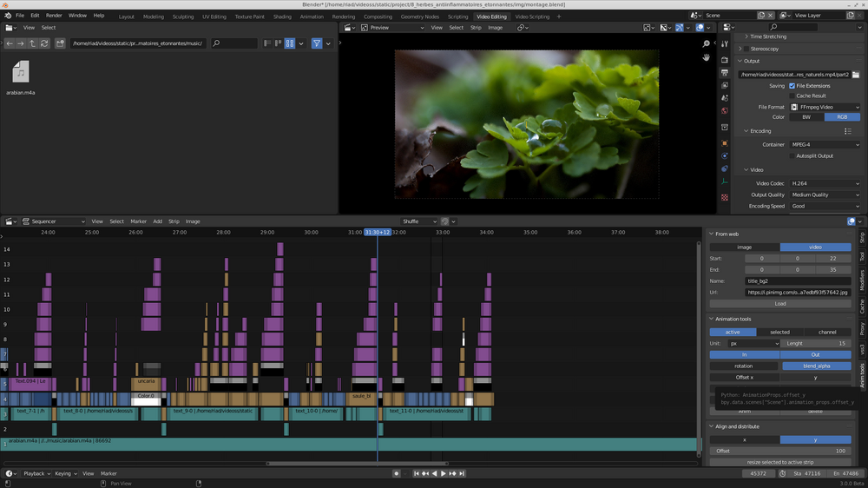Open the File Format FFmpeg Video dropdown

tap(824, 107)
